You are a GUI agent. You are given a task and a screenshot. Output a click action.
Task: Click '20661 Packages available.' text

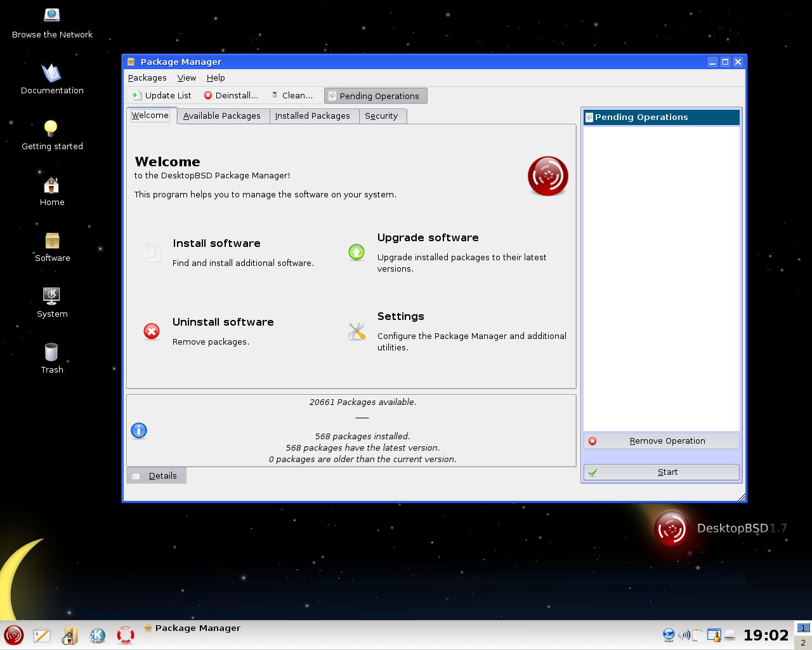point(363,402)
